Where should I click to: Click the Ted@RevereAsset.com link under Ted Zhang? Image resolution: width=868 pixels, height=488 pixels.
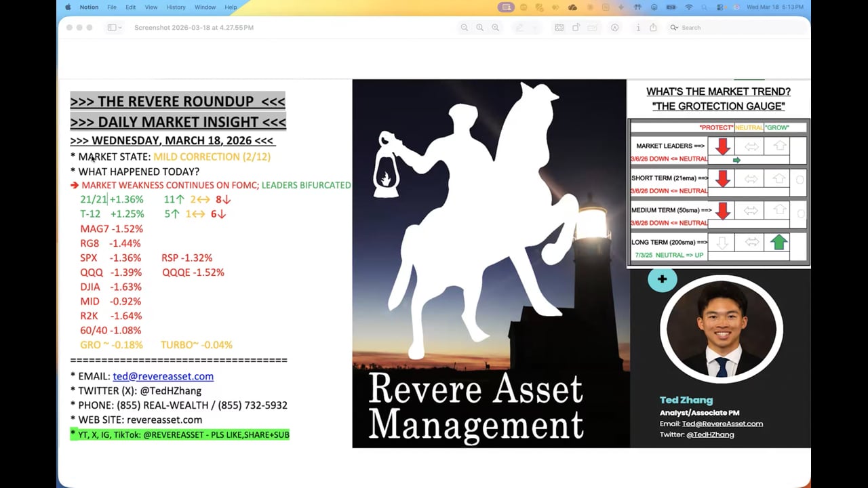pyautogui.click(x=722, y=424)
